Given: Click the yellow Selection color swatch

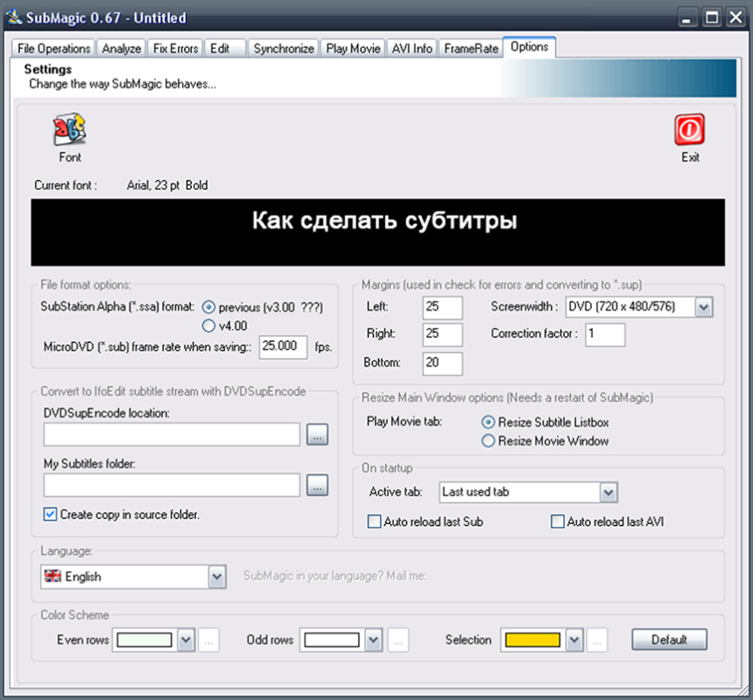Looking at the screenshot, I should pyautogui.click(x=532, y=640).
